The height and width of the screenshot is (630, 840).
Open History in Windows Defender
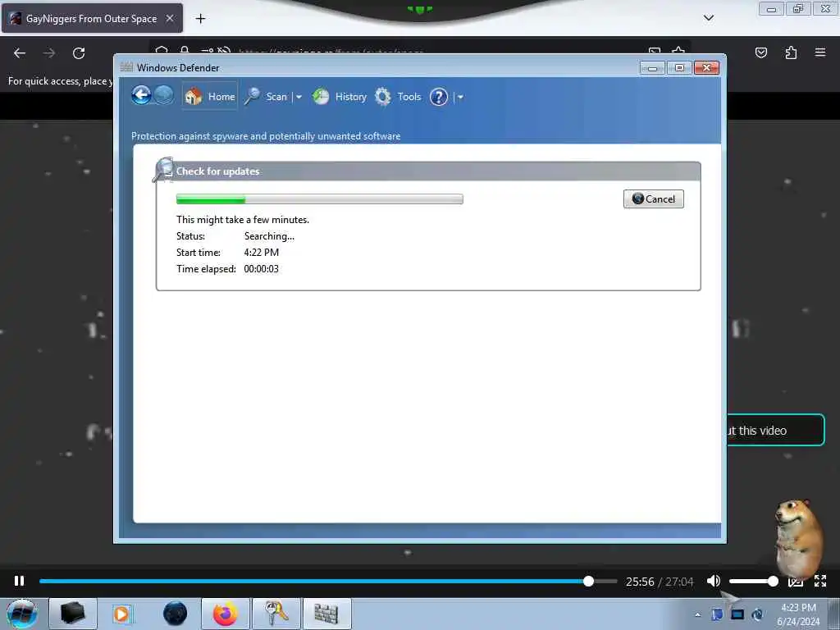point(339,97)
